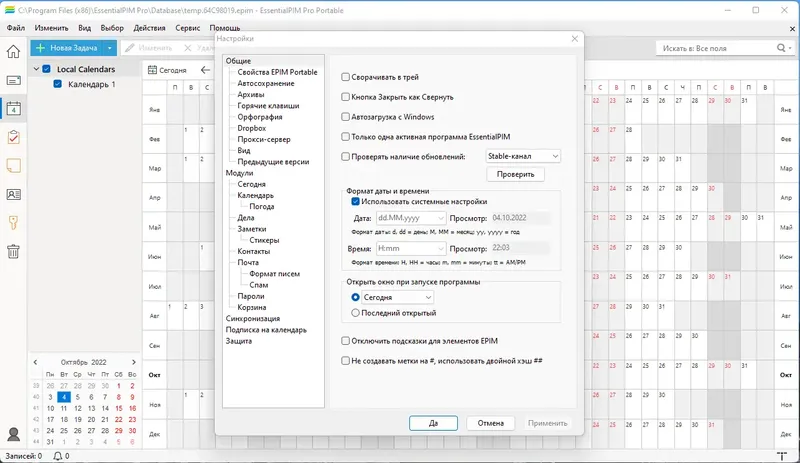Select the Сегодня startup radio button
Image resolution: width=800 pixels, height=463 pixels.
(356, 297)
